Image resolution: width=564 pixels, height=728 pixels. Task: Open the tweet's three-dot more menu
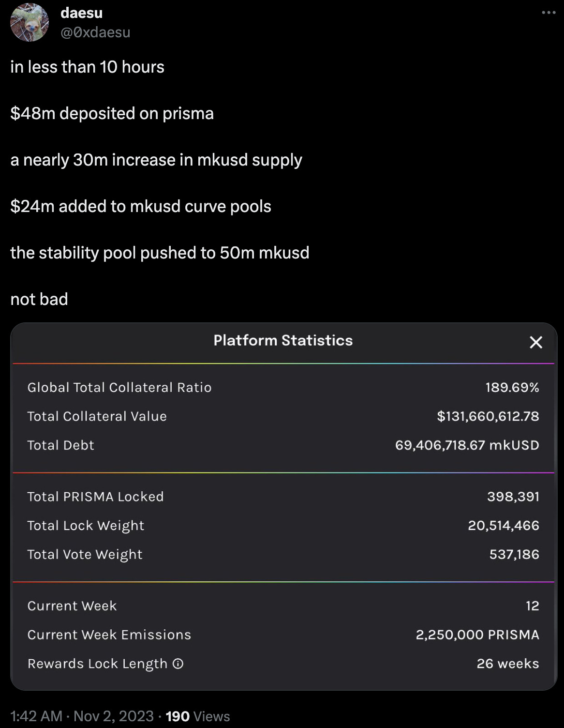(x=549, y=13)
